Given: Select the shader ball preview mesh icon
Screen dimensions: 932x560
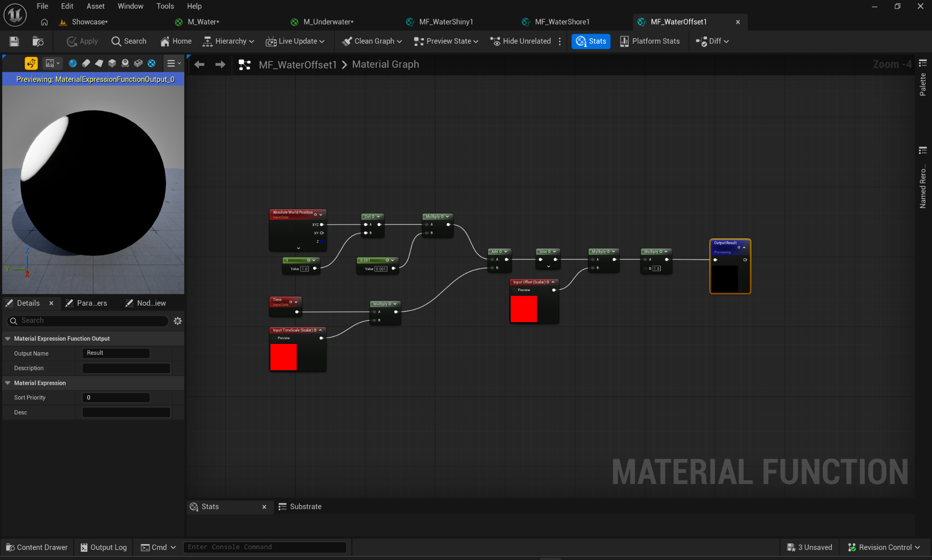Looking at the screenshot, I should [x=125, y=63].
